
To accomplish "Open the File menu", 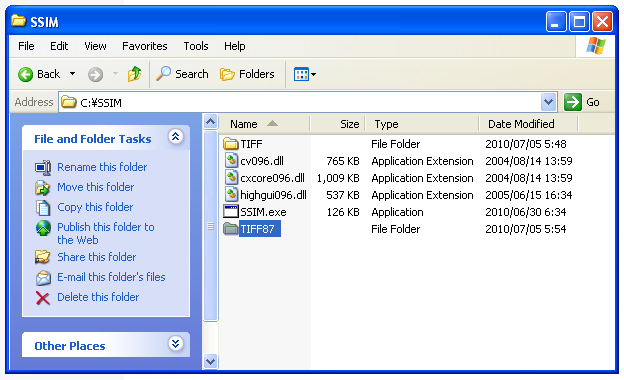I will point(26,46).
